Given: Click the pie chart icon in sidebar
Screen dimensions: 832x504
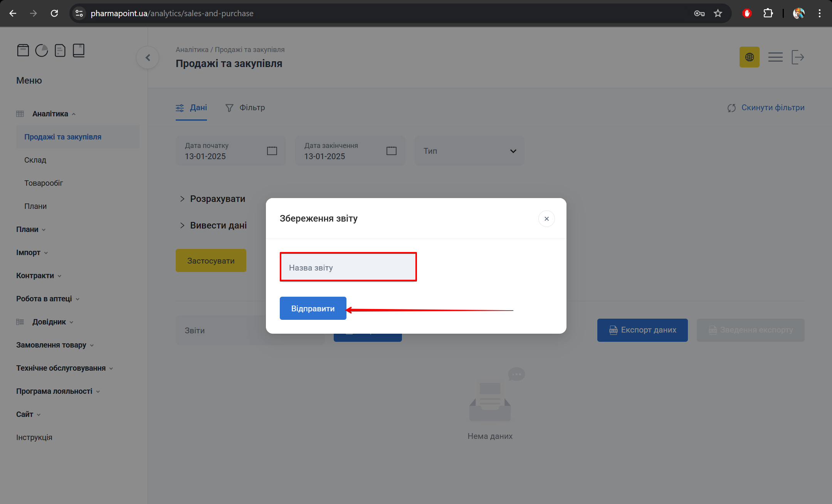Looking at the screenshot, I should tap(42, 50).
